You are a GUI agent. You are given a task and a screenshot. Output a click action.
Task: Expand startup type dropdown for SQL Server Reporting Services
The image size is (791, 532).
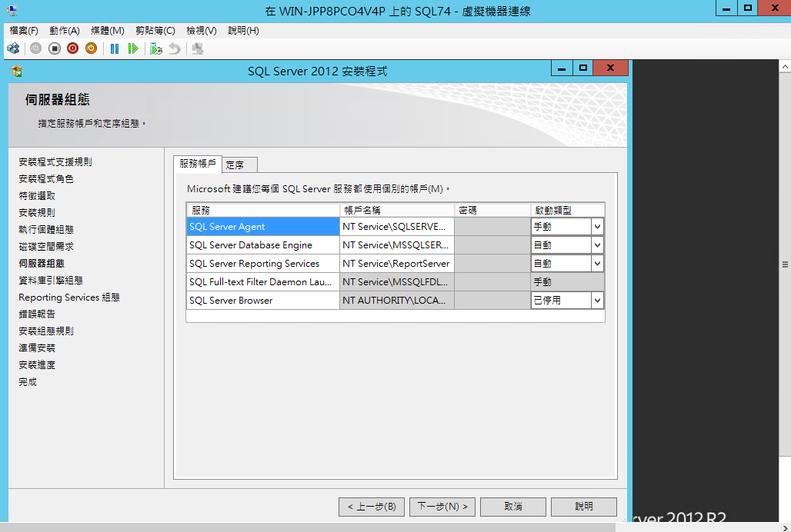[597, 264]
